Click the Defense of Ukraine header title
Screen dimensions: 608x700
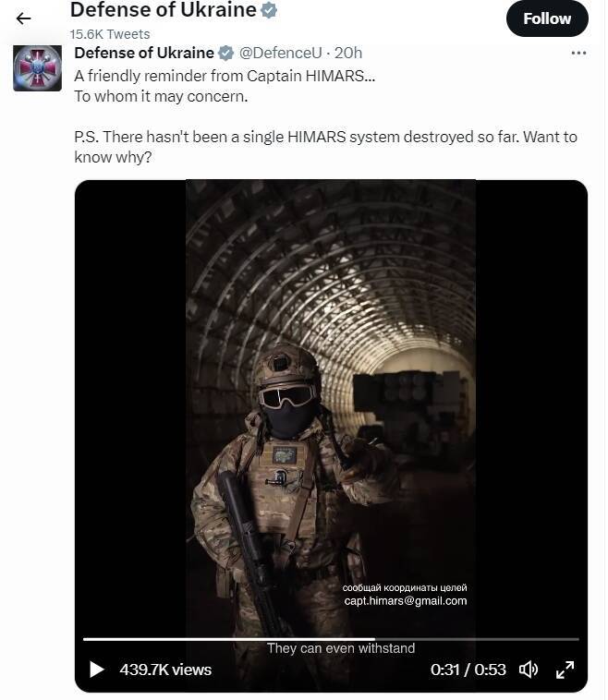(x=163, y=10)
